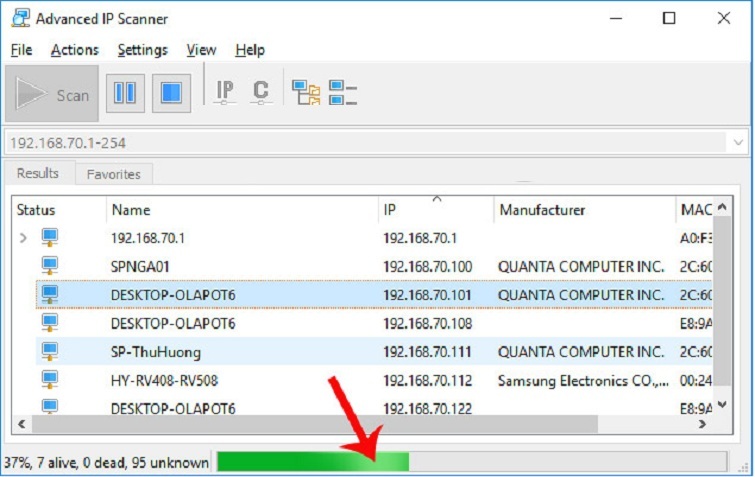Click the Collapse all list icon
Viewport: 755px width, 477px height.
click(343, 93)
